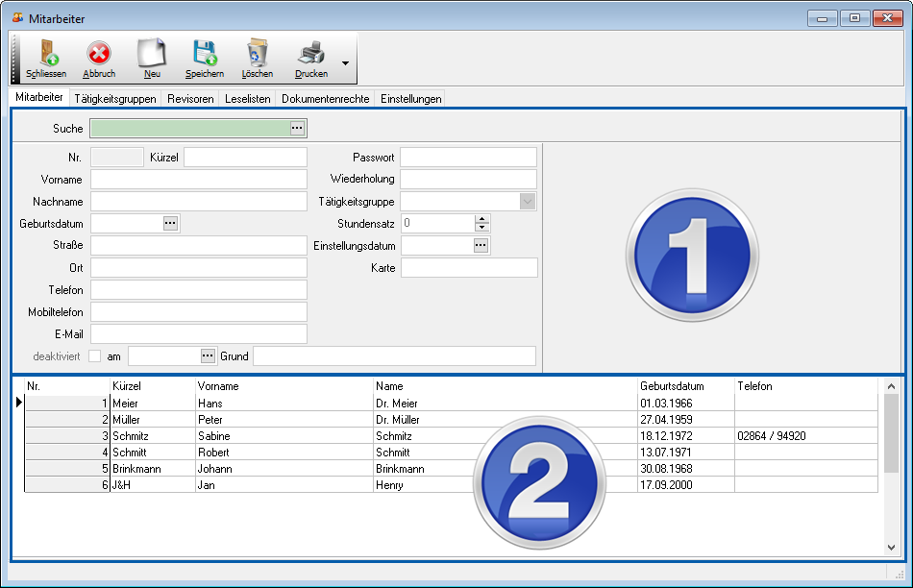Image resolution: width=913 pixels, height=588 pixels.
Task: Delete entry via Löschen trash icon
Action: (x=257, y=54)
